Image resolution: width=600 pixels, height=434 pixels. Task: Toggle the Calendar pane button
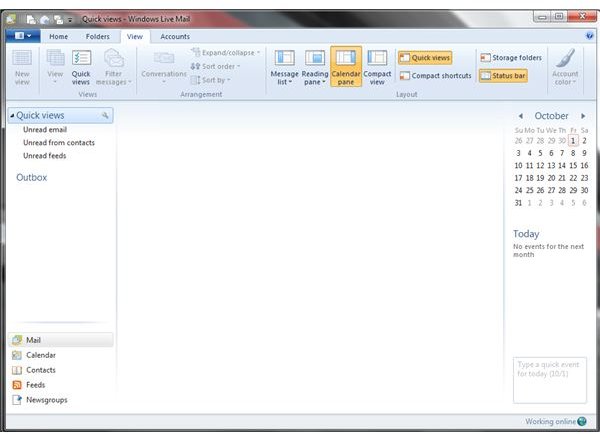[346, 67]
